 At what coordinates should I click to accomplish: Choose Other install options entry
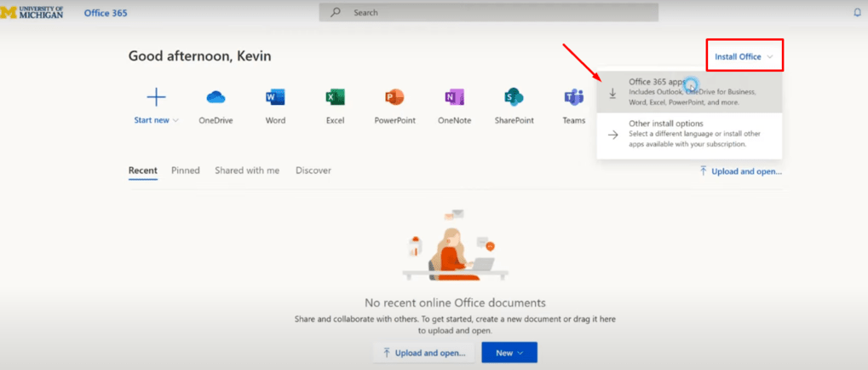point(689,134)
